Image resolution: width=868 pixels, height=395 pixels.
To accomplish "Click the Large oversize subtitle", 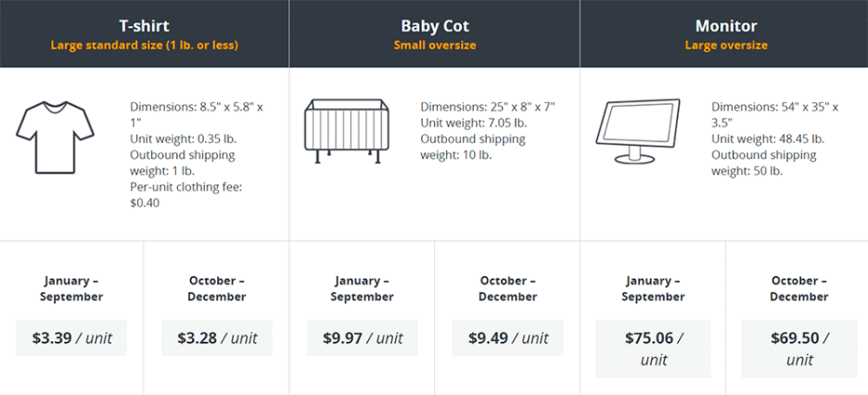I will (x=725, y=45).
